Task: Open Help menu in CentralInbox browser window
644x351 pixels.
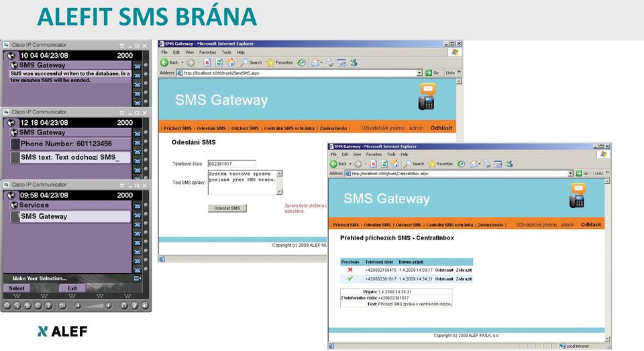Action: [x=405, y=154]
